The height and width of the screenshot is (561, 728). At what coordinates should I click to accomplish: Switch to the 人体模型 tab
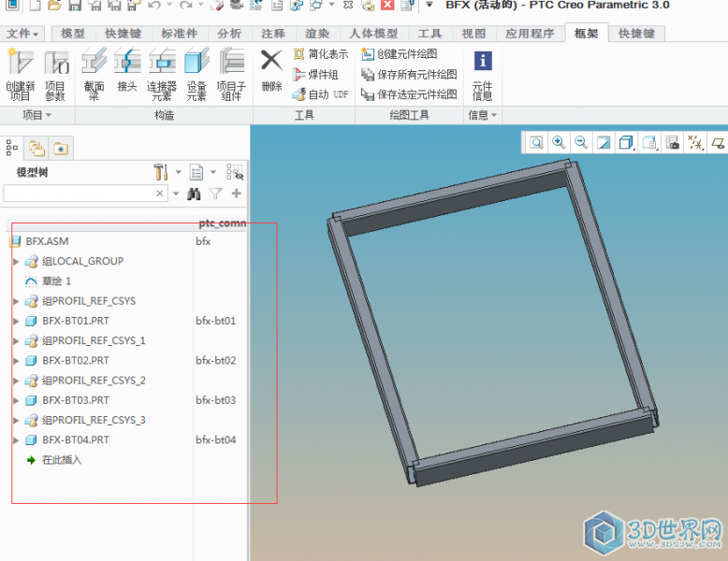pyautogui.click(x=373, y=34)
